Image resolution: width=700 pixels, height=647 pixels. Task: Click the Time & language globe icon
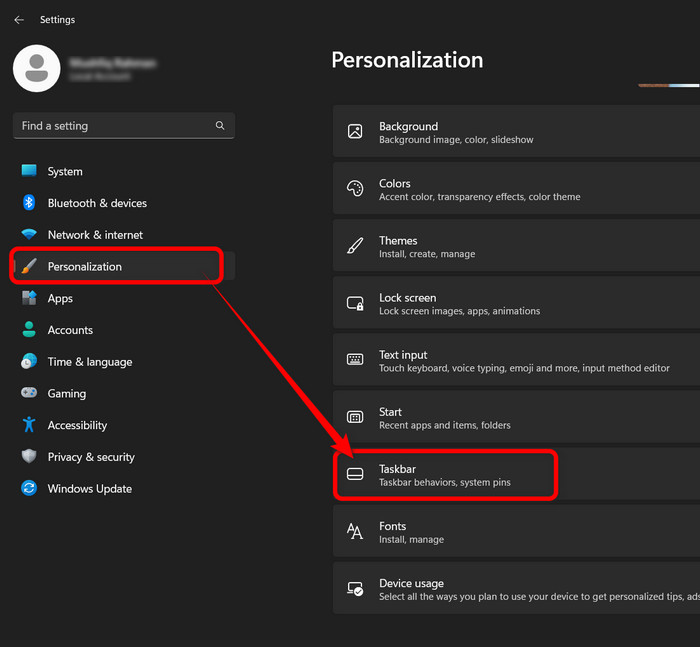coord(29,361)
